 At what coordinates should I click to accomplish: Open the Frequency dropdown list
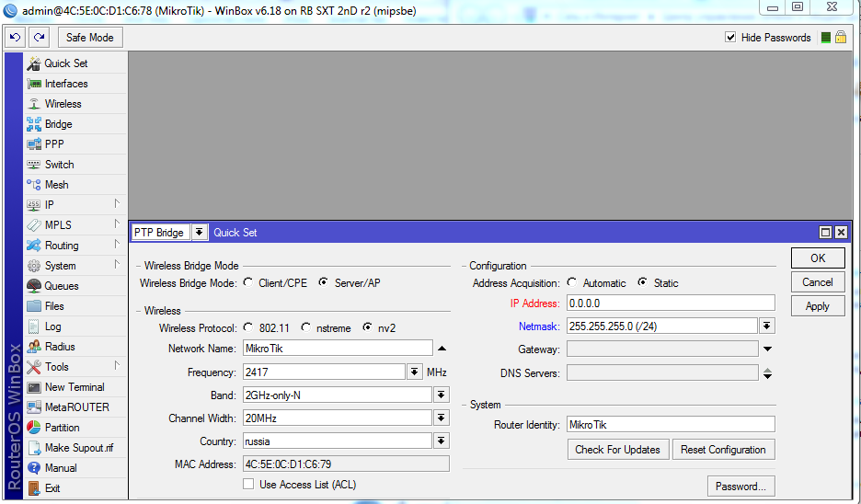(415, 372)
